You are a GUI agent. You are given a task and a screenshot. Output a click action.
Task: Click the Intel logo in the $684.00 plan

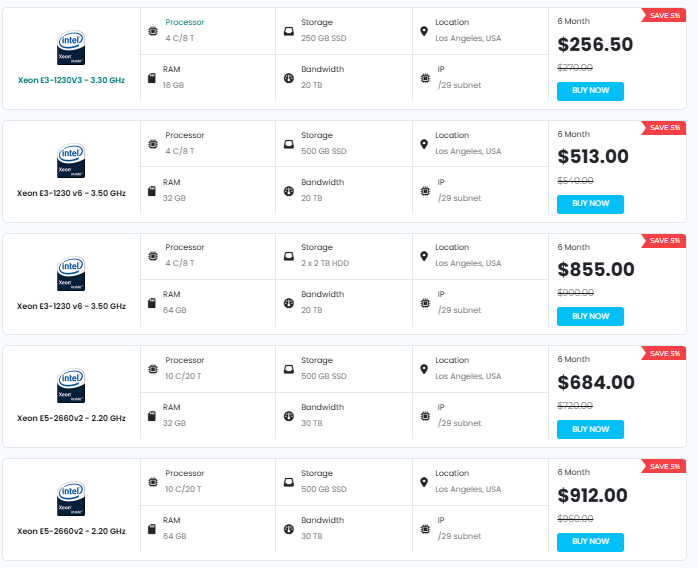point(71,385)
